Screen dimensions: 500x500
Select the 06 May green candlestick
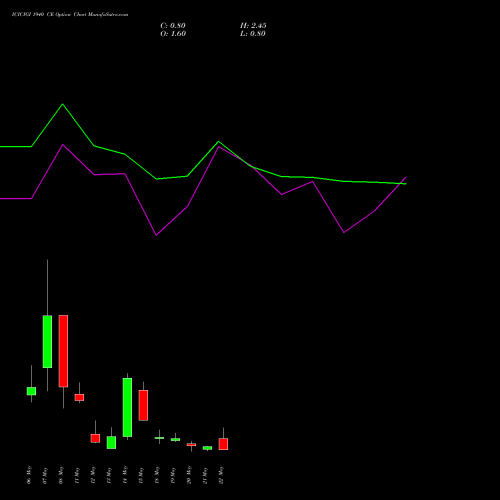click(31, 391)
